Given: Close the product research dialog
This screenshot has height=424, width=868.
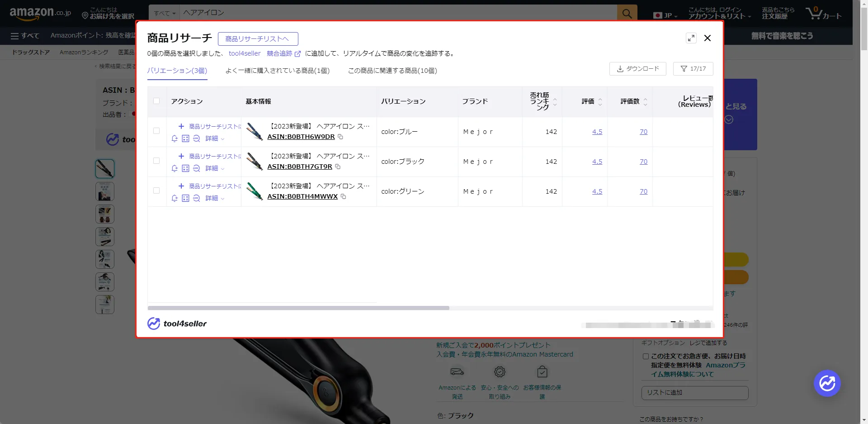Looking at the screenshot, I should click(x=708, y=38).
